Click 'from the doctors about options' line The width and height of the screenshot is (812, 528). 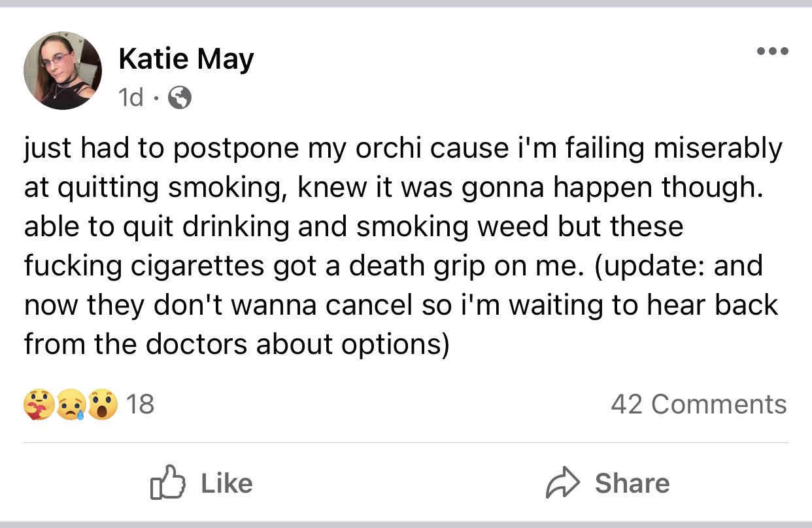click(x=237, y=345)
